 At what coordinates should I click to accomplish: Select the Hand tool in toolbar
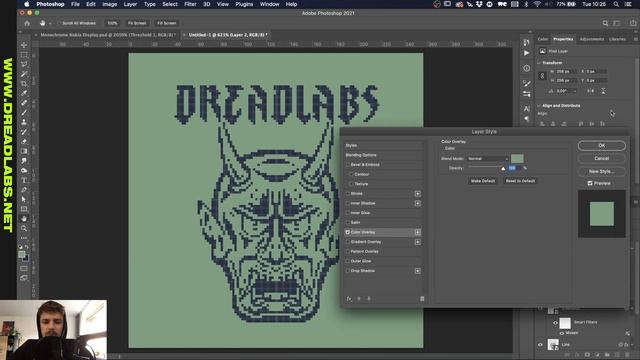click(24, 219)
